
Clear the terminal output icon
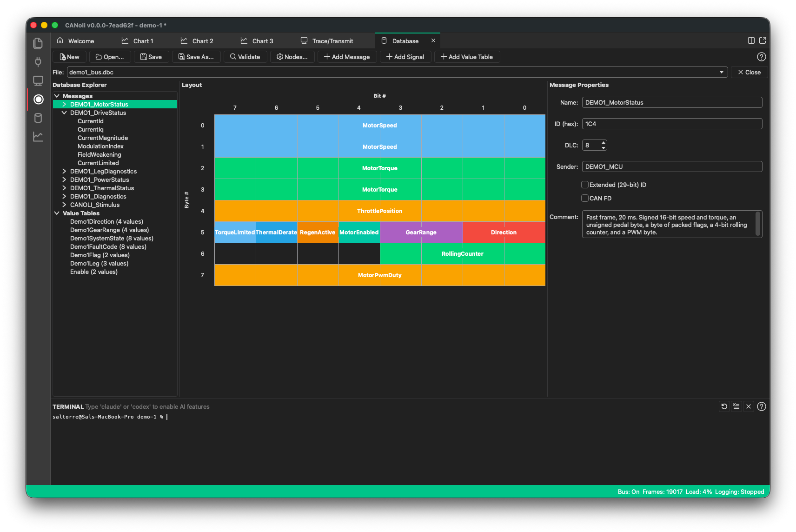click(736, 406)
